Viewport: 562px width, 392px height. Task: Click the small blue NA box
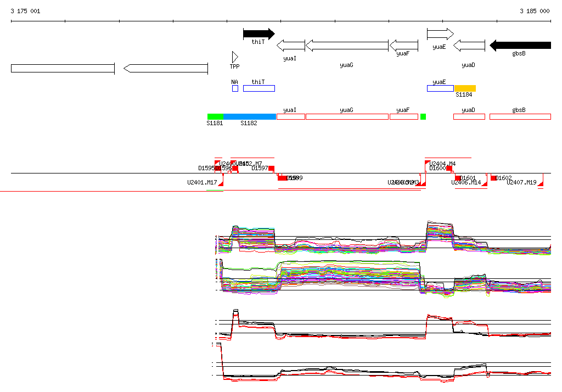[x=235, y=88]
